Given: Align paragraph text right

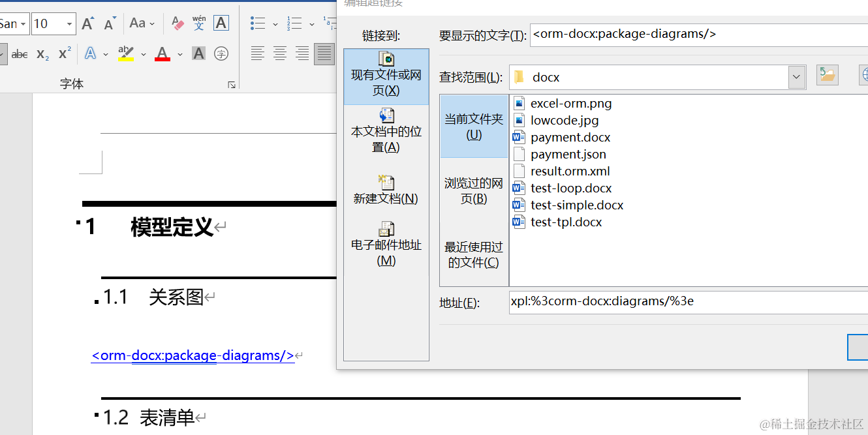Looking at the screenshot, I should (302, 53).
